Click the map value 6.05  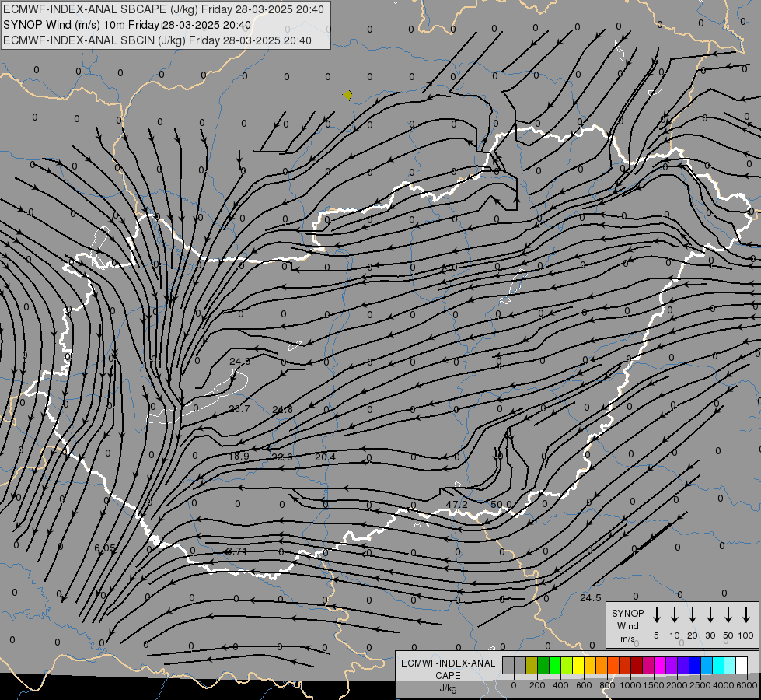(105, 548)
